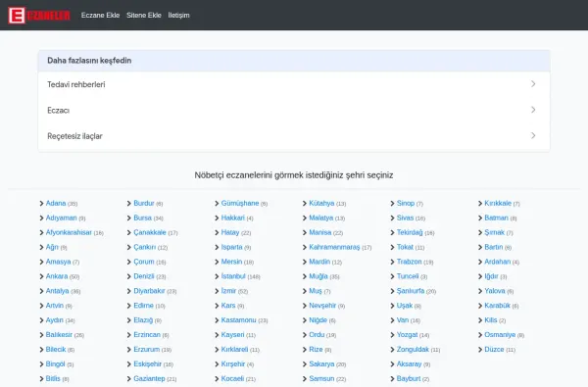Screen dimensions: 588x387
Task: Click the chevron beside Eczacı
Action: pyautogui.click(x=533, y=110)
